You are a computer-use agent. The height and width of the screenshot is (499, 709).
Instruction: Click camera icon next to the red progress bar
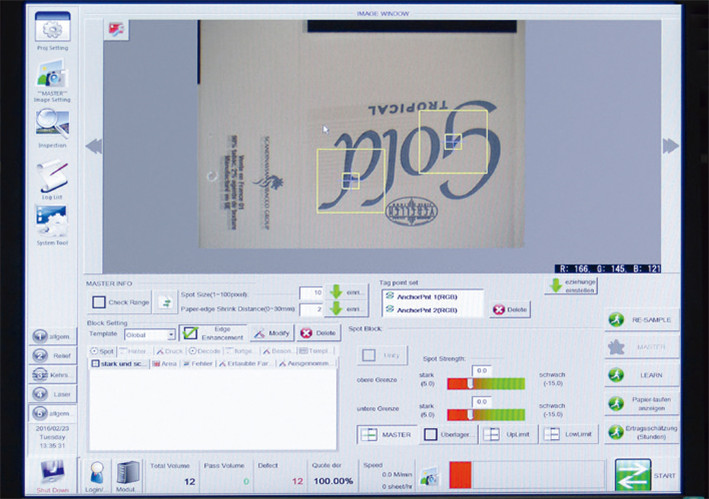point(429,476)
